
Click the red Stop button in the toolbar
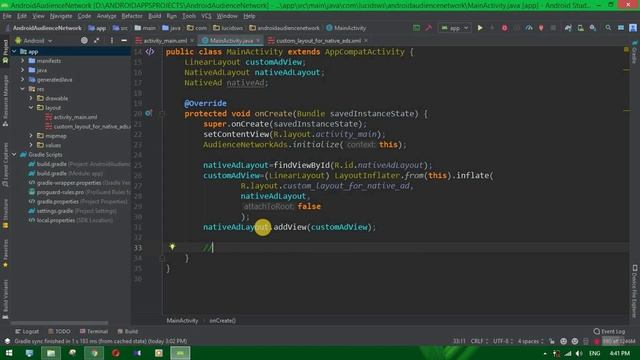click(x=504, y=28)
